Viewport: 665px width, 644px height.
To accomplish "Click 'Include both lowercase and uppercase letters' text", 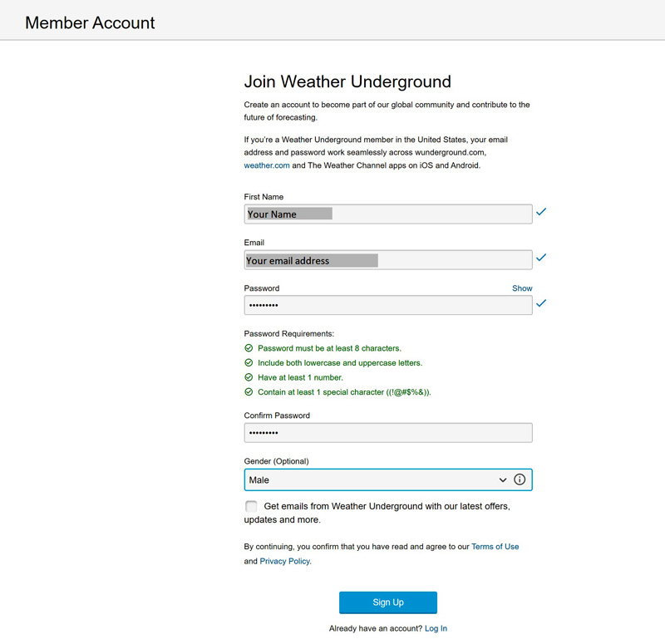I will click(340, 363).
